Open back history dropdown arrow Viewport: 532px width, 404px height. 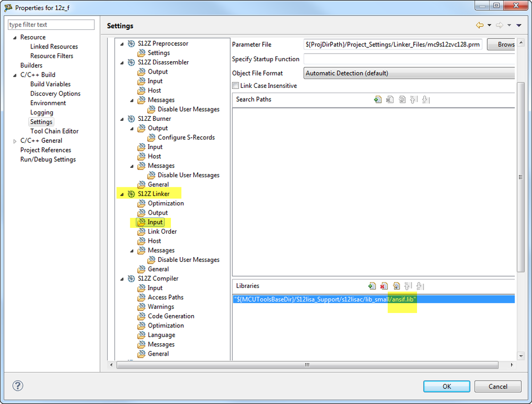coord(489,25)
